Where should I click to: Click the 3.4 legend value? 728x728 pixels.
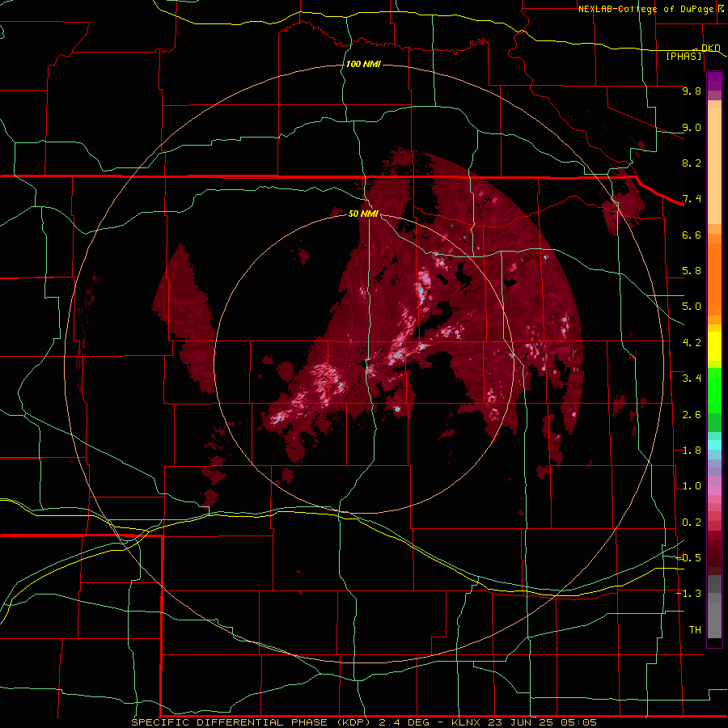coord(692,379)
